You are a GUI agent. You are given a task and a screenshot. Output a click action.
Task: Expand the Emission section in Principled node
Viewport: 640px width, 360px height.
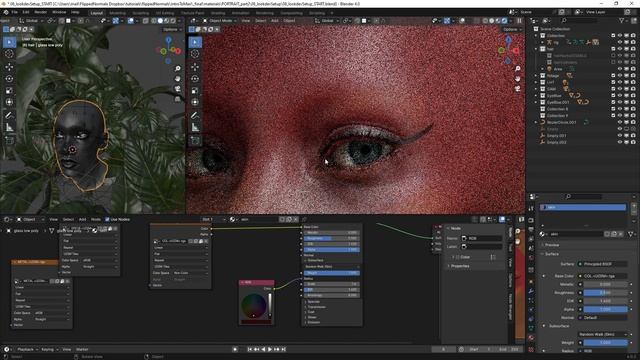(x=313, y=322)
